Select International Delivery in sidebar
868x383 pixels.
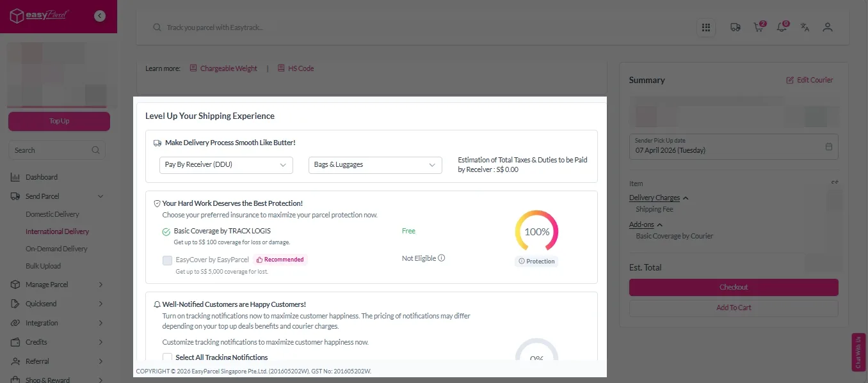[x=57, y=231]
